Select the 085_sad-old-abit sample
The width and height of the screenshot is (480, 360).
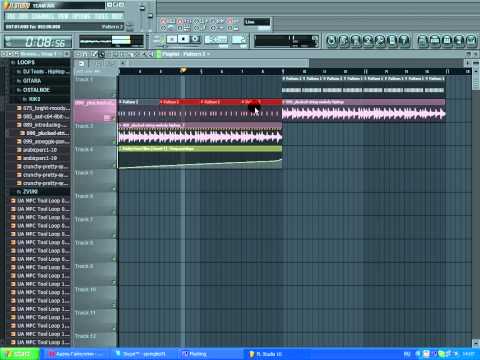[44, 116]
